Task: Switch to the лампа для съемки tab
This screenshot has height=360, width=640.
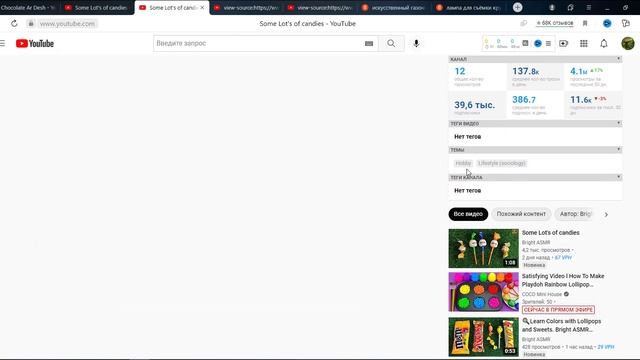Action: click(x=468, y=7)
